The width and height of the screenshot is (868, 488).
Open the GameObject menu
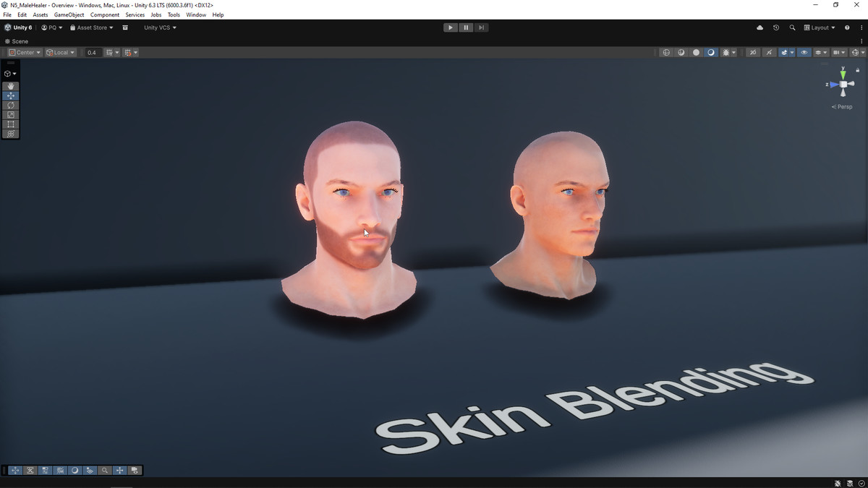pos(69,14)
